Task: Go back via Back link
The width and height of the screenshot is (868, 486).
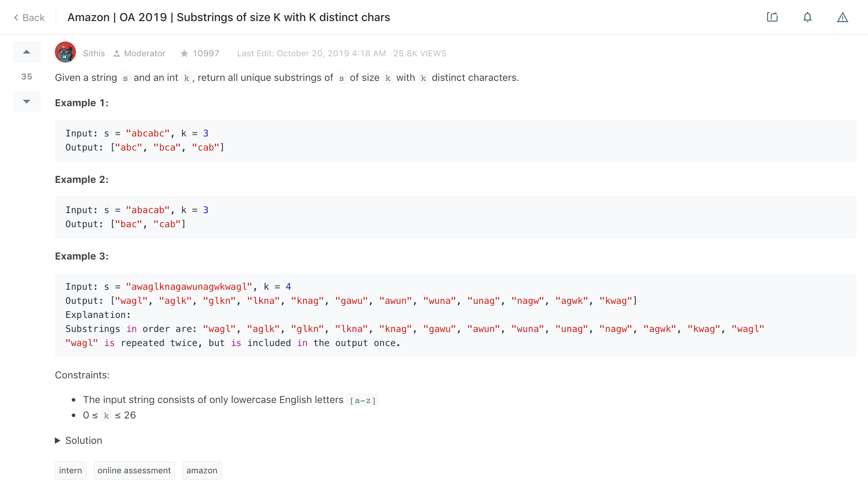Action: point(33,18)
